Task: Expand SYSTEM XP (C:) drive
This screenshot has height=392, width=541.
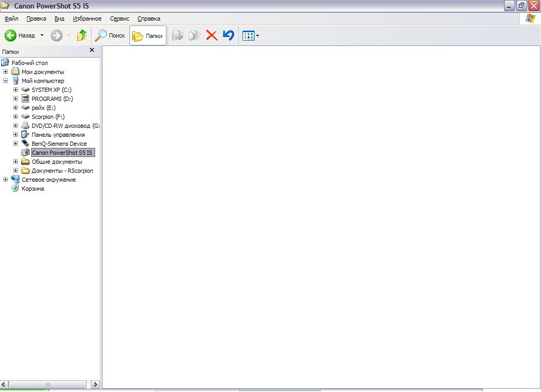Action: (15, 90)
